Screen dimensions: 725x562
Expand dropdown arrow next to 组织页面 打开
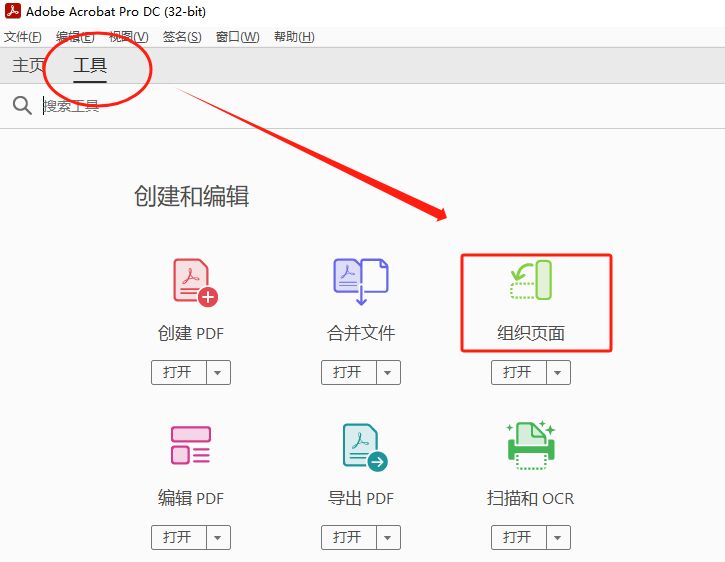[558, 372]
